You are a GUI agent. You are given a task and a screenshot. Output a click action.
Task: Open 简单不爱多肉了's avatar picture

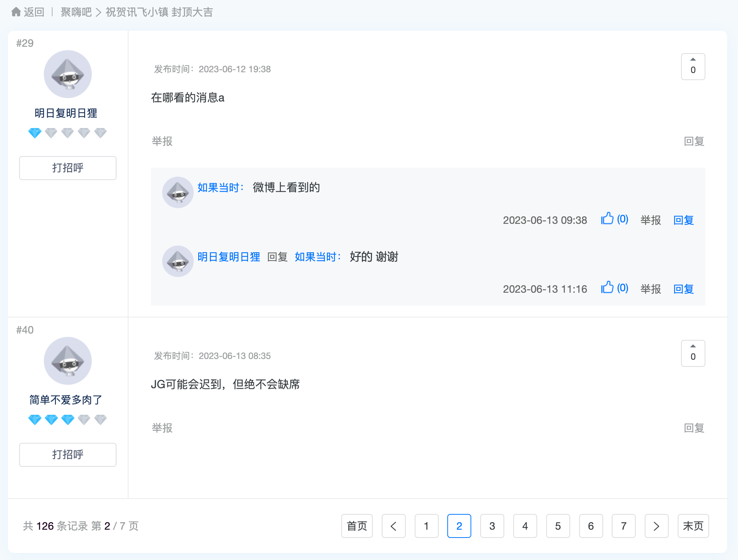(68, 361)
